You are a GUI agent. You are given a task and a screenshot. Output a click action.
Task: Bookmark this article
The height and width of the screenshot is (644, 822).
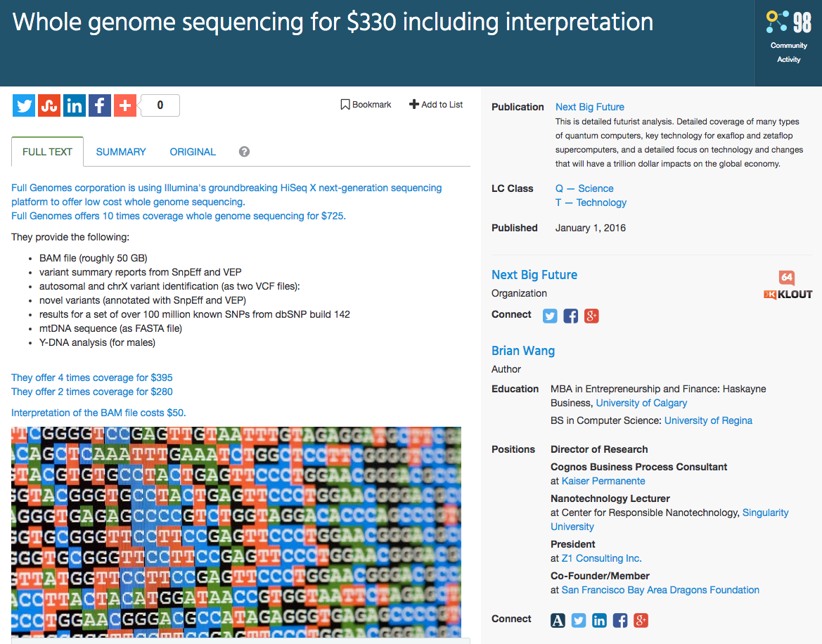[366, 105]
